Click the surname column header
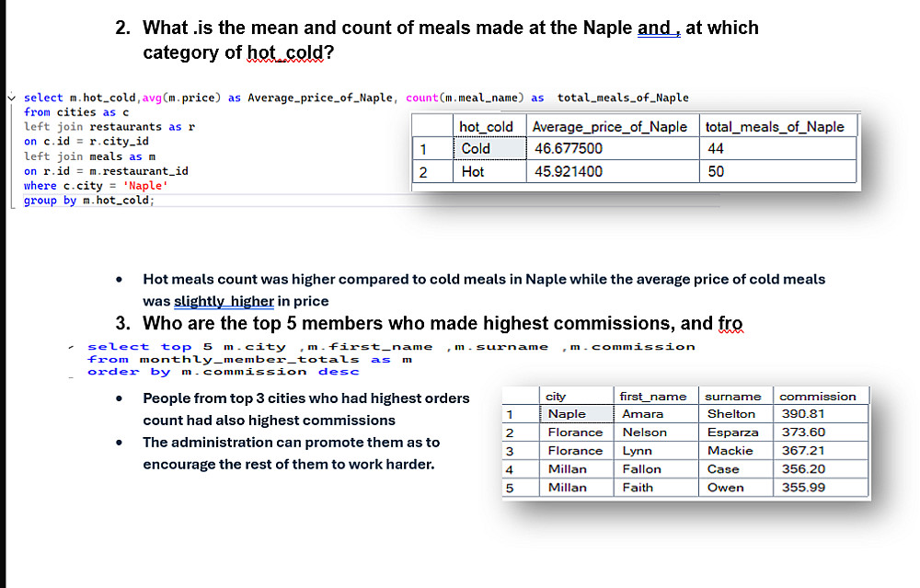 pyautogui.click(x=733, y=397)
